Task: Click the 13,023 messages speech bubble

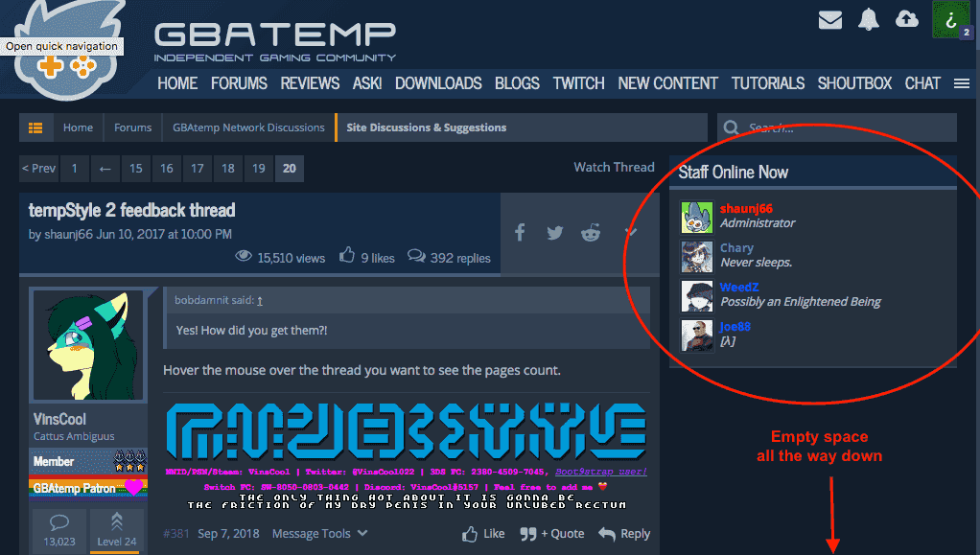Action: pyautogui.click(x=59, y=530)
